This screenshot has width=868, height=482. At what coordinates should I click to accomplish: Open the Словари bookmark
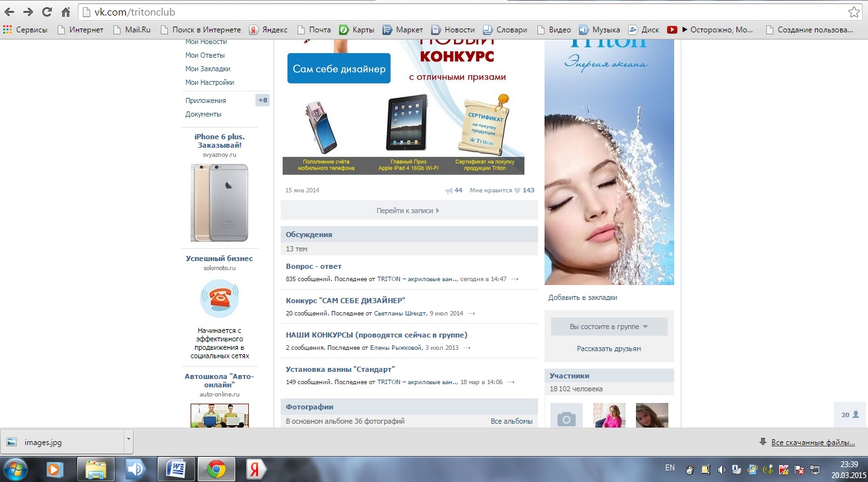pyautogui.click(x=505, y=30)
